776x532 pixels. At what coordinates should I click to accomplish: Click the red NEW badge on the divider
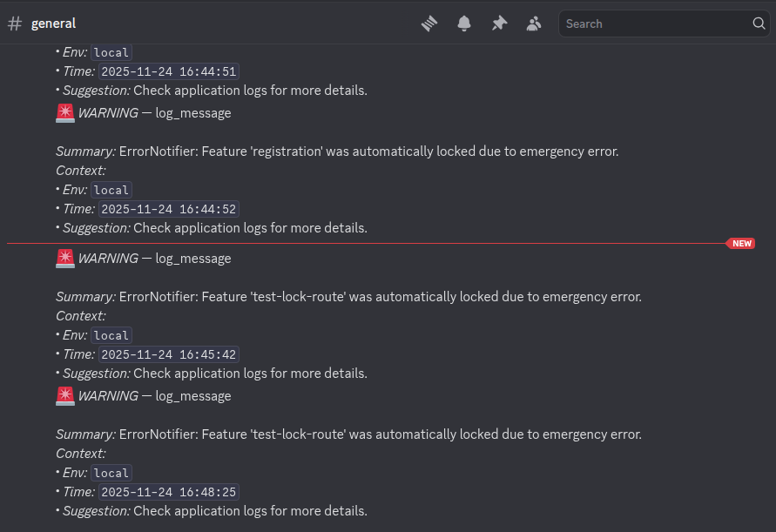741,244
